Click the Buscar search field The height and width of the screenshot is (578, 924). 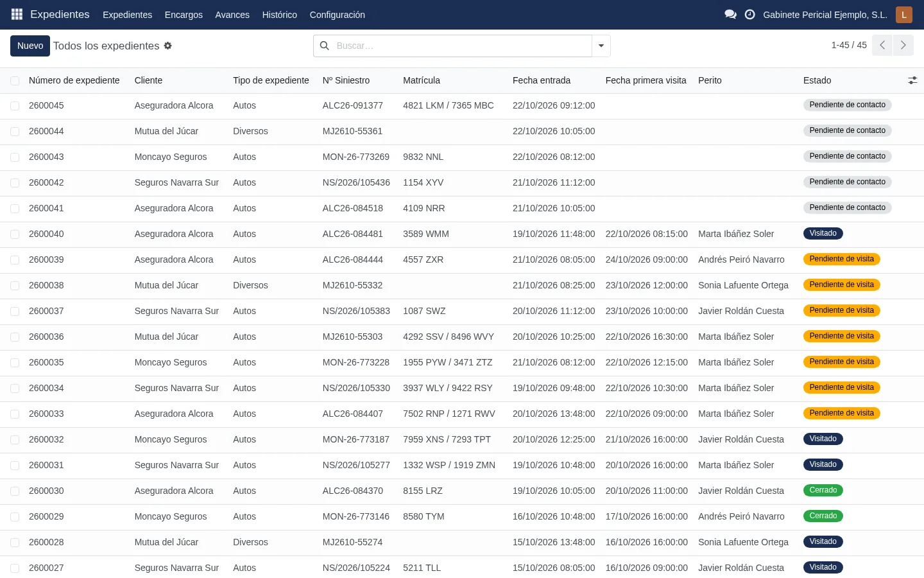(462, 46)
